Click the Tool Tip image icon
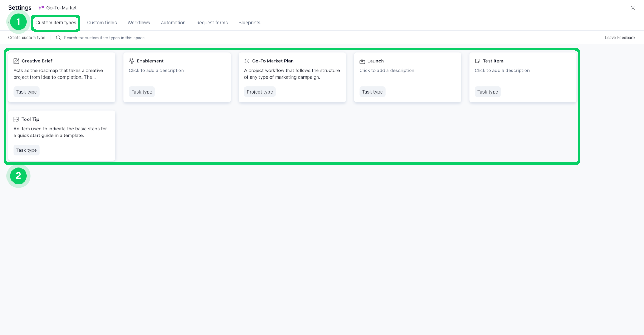644x335 pixels. coord(16,119)
